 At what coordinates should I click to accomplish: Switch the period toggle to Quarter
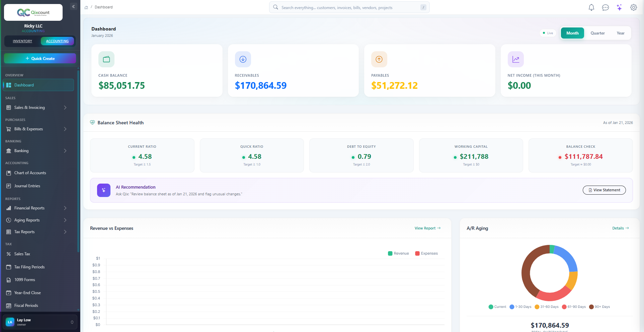(x=597, y=33)
